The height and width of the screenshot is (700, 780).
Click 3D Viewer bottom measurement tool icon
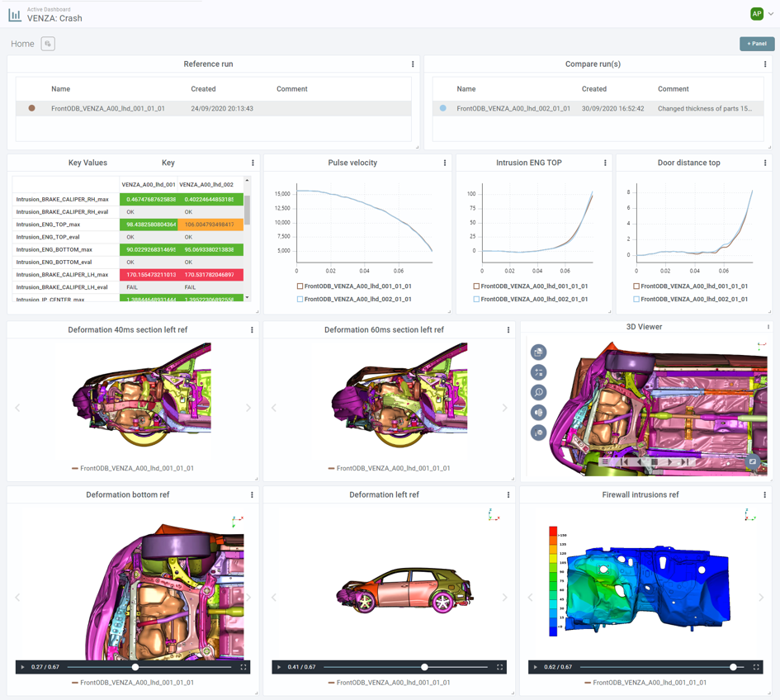539,433
